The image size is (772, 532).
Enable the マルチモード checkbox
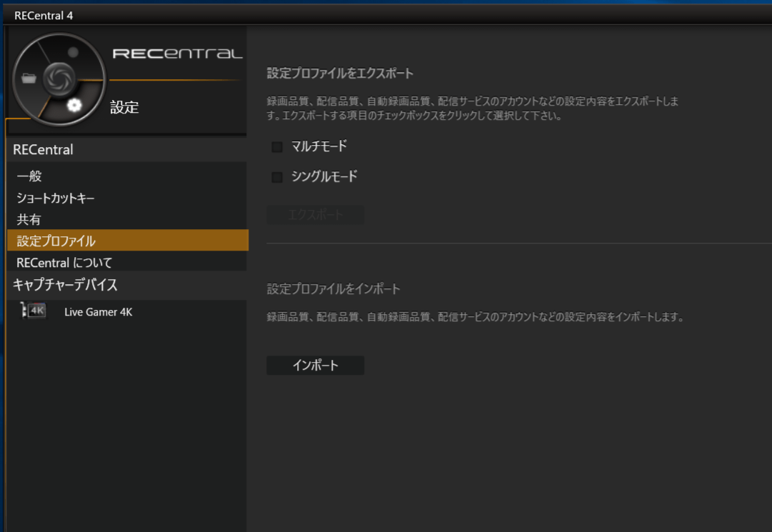click(277, 147)
